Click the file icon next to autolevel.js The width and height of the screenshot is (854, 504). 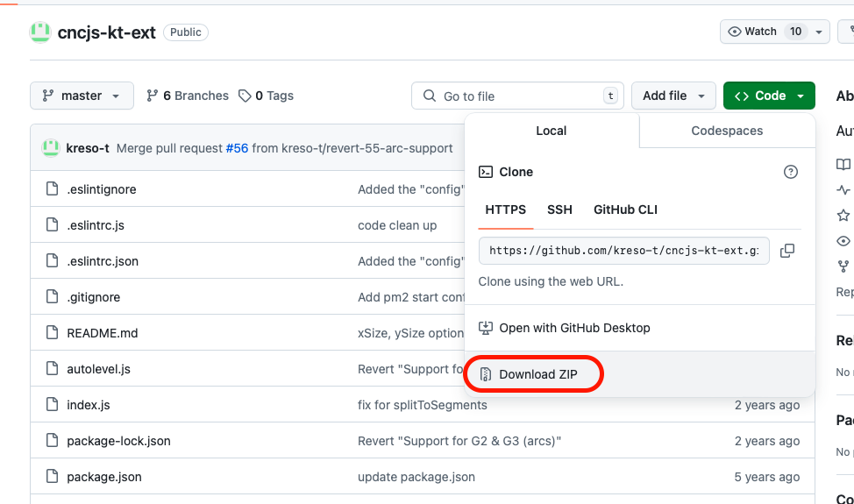pos(52,368)
